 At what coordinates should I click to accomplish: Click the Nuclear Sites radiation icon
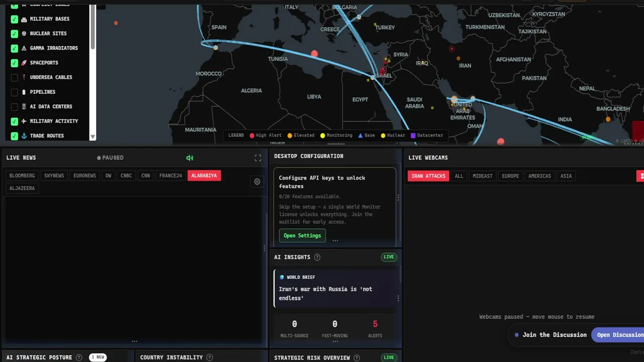pyautogui.click(x=24, y=34)
